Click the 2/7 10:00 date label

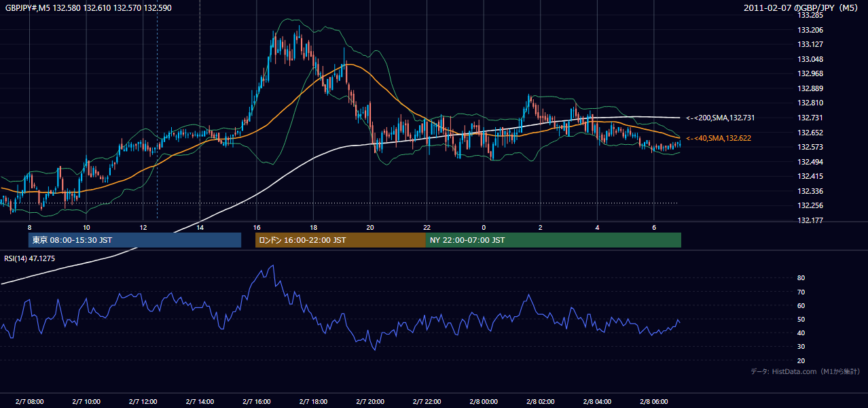coord(86,401)
